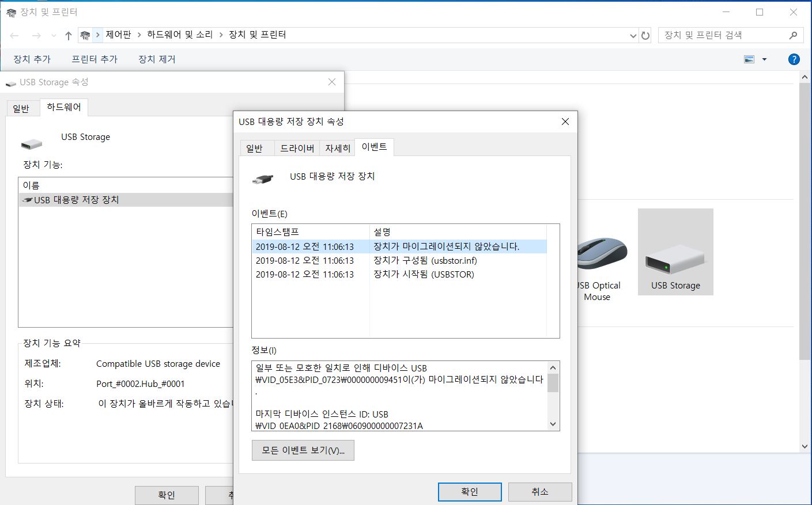Screen dimensions: 812x505
Task: Select USB 대용량 저장 장치 row in 장치 기능 list
Action: click(126, 200)
